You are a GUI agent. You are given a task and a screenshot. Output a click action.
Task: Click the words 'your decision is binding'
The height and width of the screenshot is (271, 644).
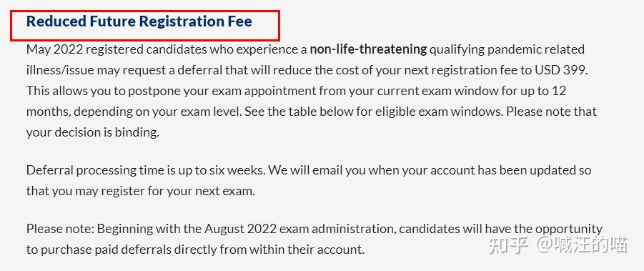(92, 132)
